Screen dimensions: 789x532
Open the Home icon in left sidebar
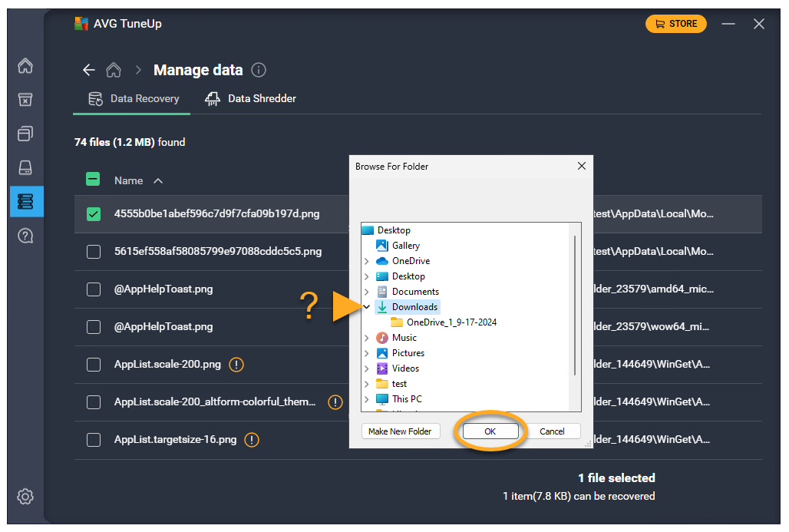(x=25, y=66)
